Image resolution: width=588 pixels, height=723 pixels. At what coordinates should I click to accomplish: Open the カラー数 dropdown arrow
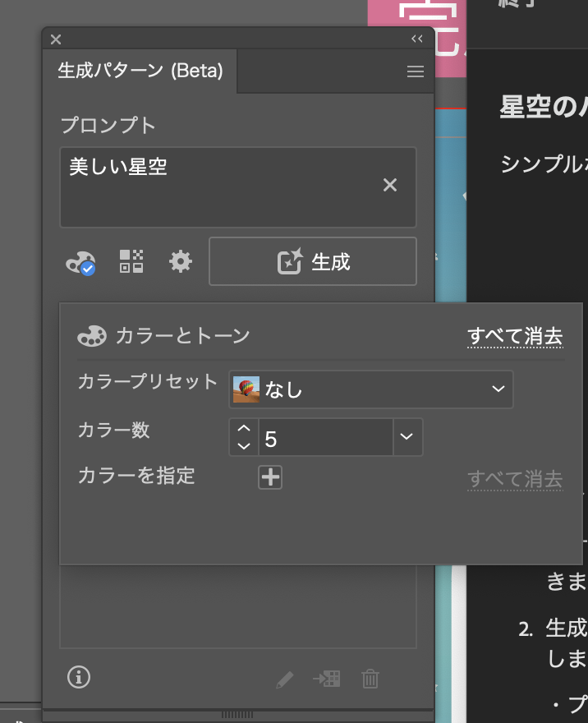click(407, 437)
